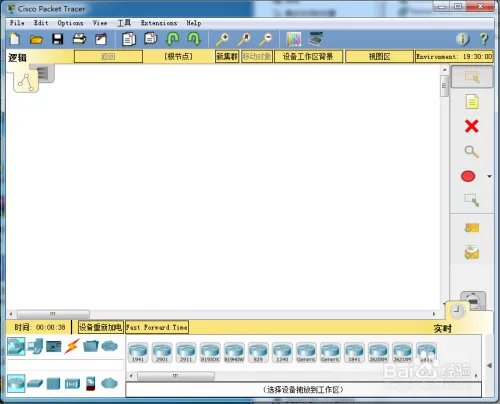Image resolution: width=500 pixels, height=404 pixels.
Task: Switch to Realtime mode clock tab
Action: (458, 311)
